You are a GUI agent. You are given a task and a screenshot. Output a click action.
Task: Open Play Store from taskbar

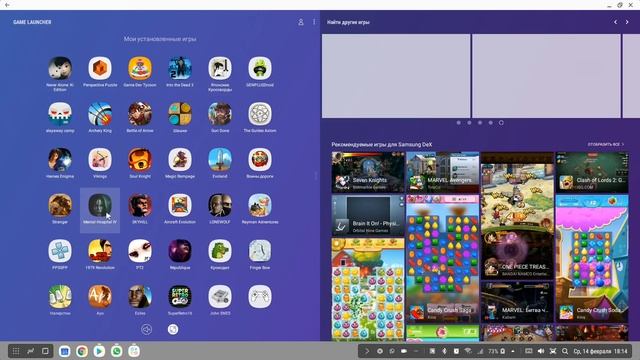(99, 351)
